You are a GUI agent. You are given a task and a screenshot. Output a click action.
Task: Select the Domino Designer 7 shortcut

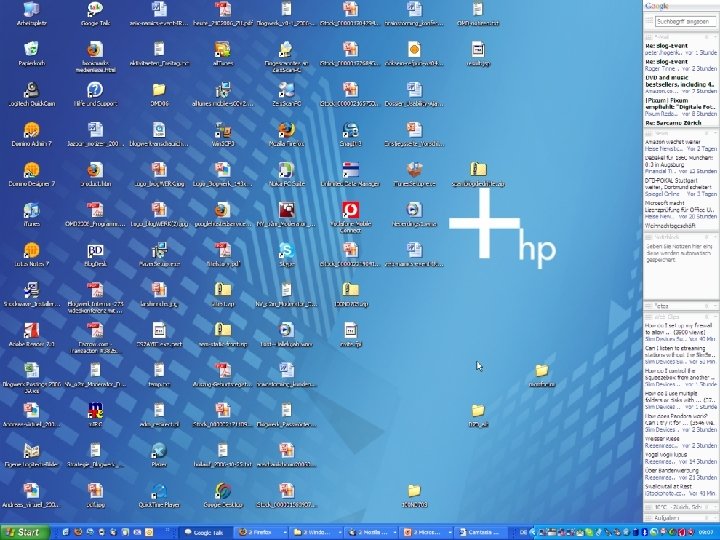[31, 174]
